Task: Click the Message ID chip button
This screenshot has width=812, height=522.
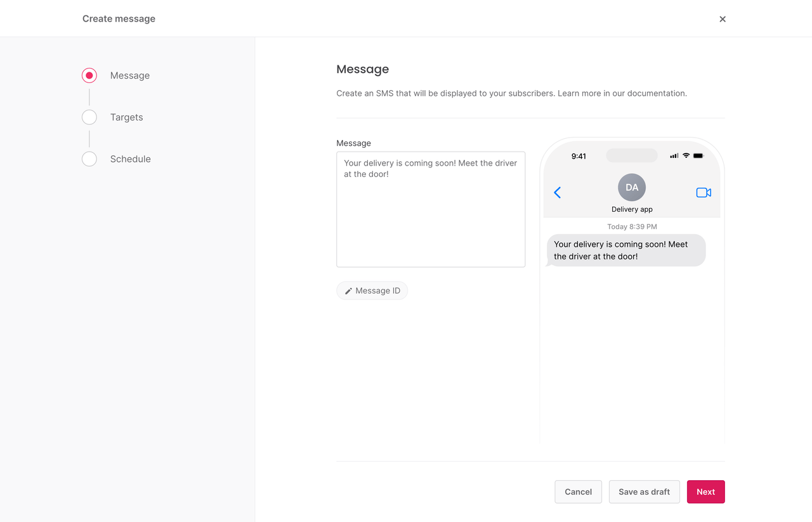Action: coord(372,290)
